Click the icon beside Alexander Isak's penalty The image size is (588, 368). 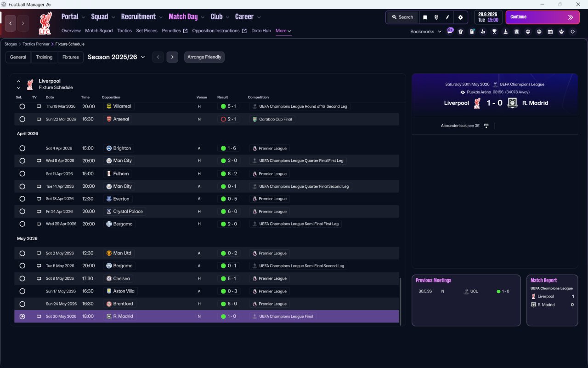(486, 126)
